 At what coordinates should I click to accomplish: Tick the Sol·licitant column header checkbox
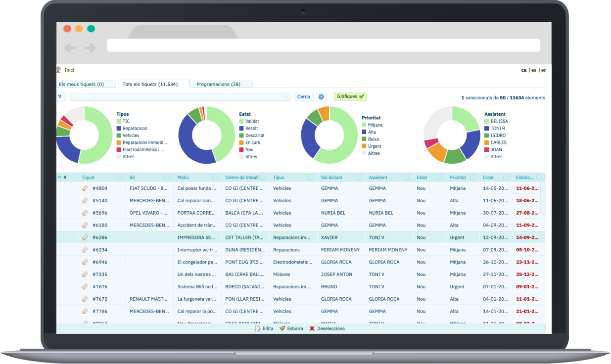click(359, 177)
